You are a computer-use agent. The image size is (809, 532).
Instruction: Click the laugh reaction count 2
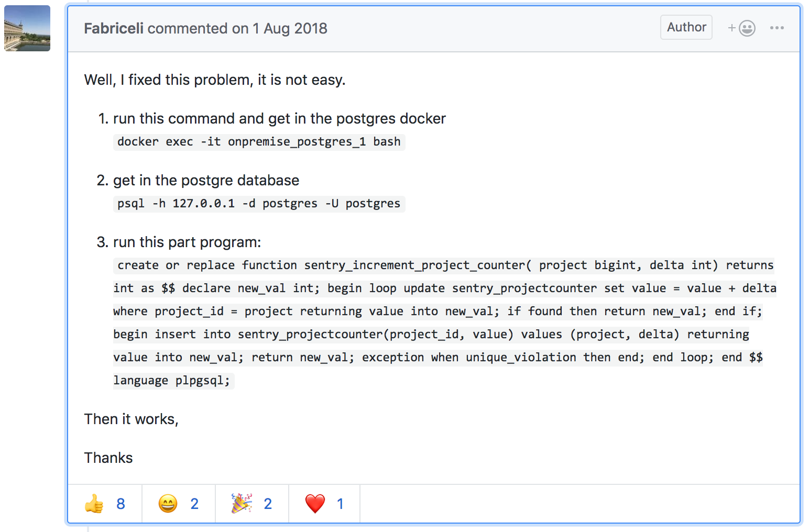pos(194,504)
